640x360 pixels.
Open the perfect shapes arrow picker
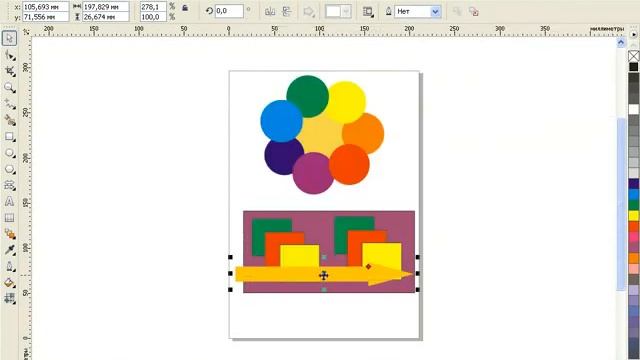(x=309, y=11)
